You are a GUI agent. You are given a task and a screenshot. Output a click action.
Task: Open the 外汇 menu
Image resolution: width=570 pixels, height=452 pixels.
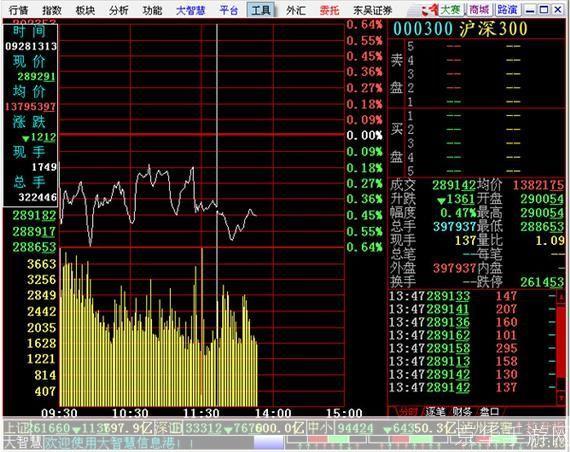click(x=296, y=10)
